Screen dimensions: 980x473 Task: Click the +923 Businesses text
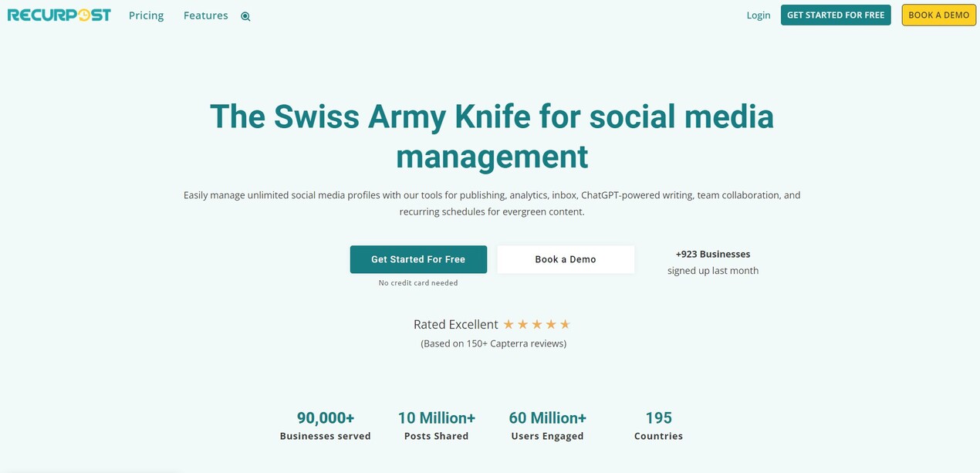click(713, 254)
